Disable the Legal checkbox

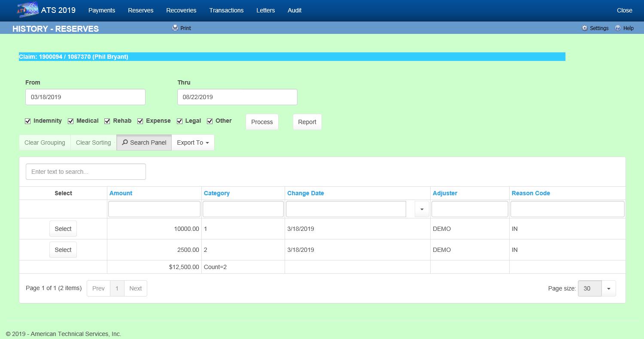point(180,121)
